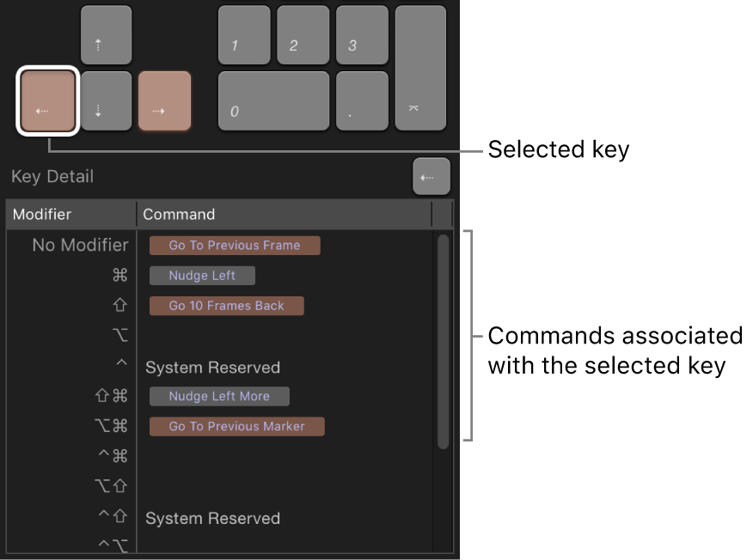Select the Shift-Command modifier row

click(116, 396)
